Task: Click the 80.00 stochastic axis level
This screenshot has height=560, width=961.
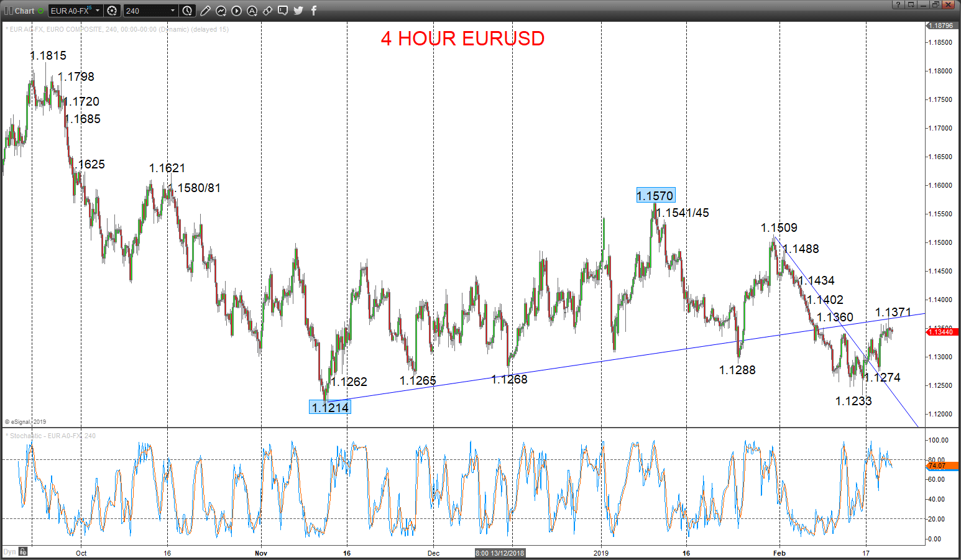Action: (937, 460)
